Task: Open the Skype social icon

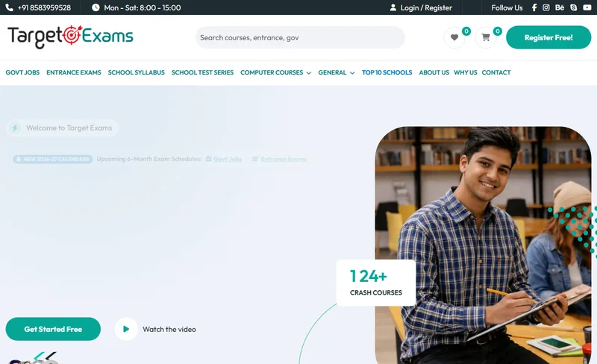Action: coord(573,7)
